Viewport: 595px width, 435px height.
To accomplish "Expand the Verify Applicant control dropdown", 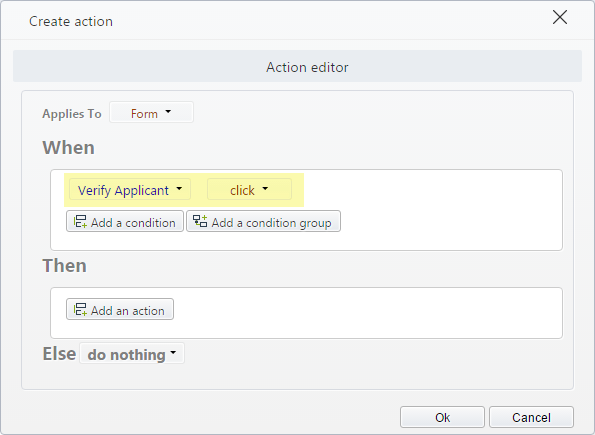I will point(130,189).
